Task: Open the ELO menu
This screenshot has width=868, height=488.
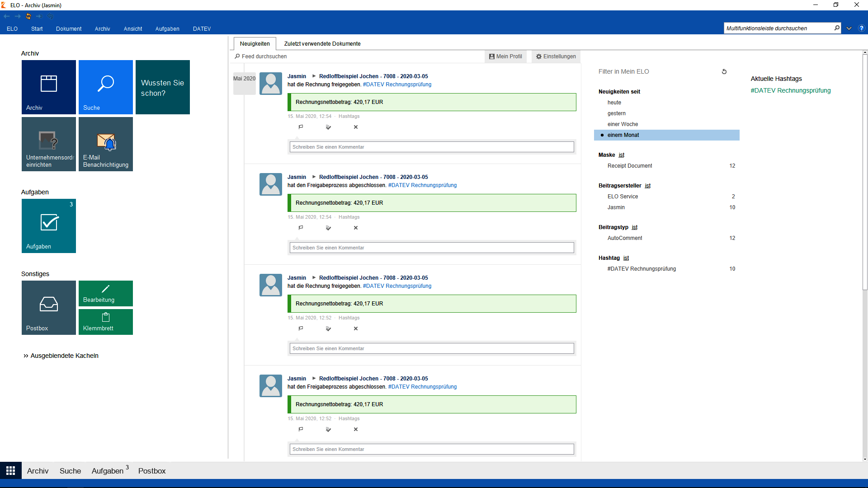Action: point(12,28)
